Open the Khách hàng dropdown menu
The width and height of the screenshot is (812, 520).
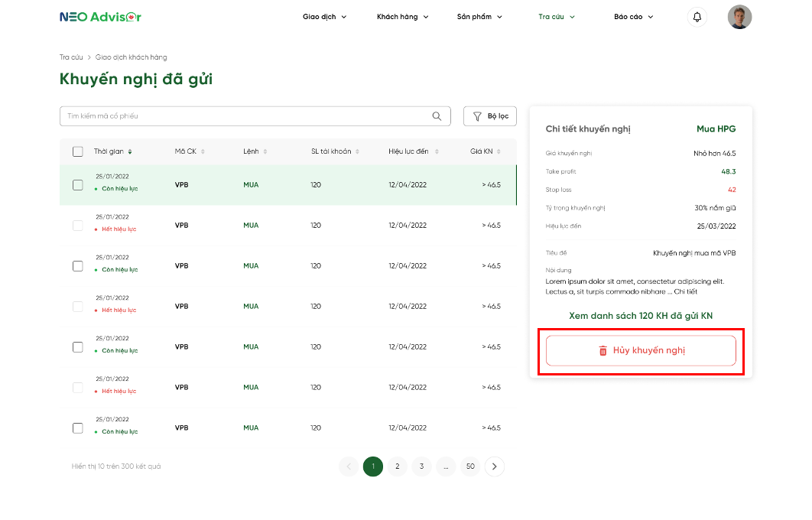tap(402, 17)
